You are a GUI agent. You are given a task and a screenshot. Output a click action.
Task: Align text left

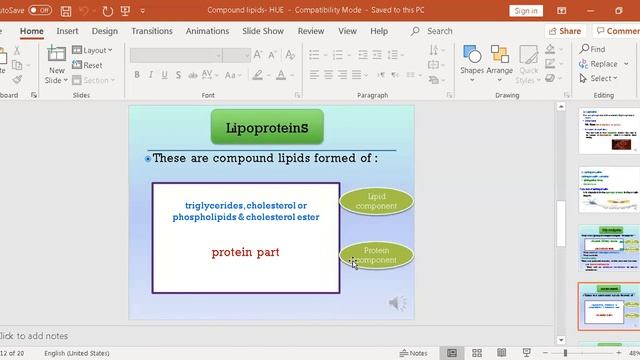click(x=314, y=75)
